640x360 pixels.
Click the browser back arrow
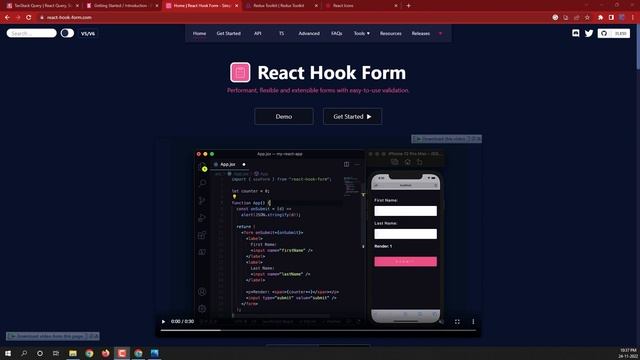click(x=7, y=17)
